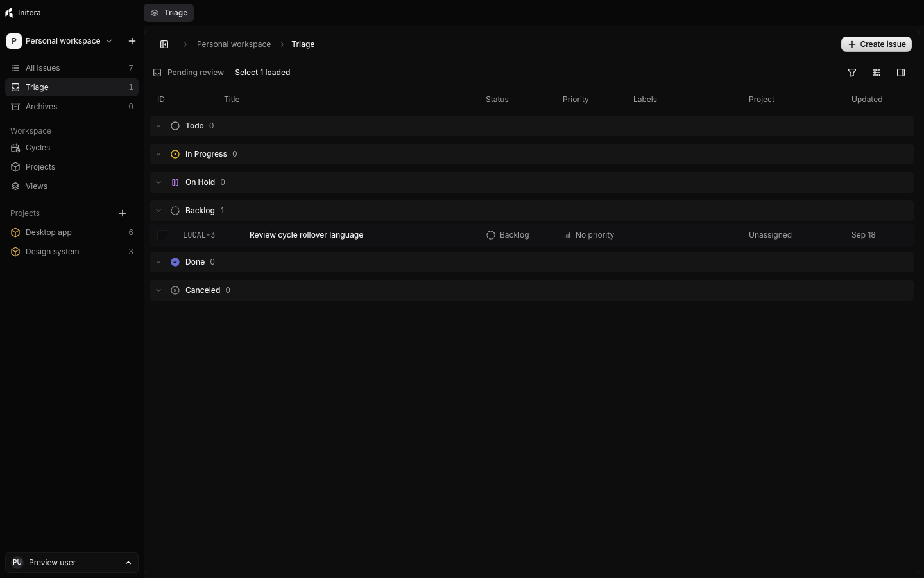Collapse the left sidebar icon

click(x=164, y=44)
